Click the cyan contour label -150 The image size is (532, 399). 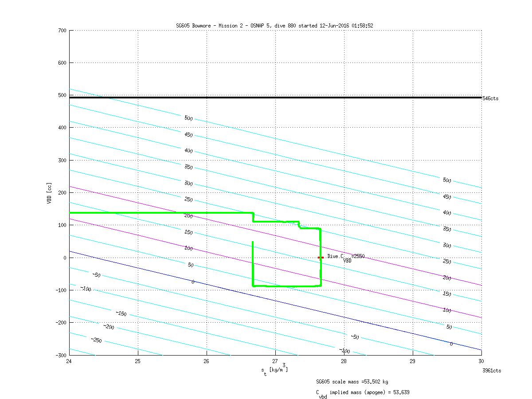click(121, 313)
